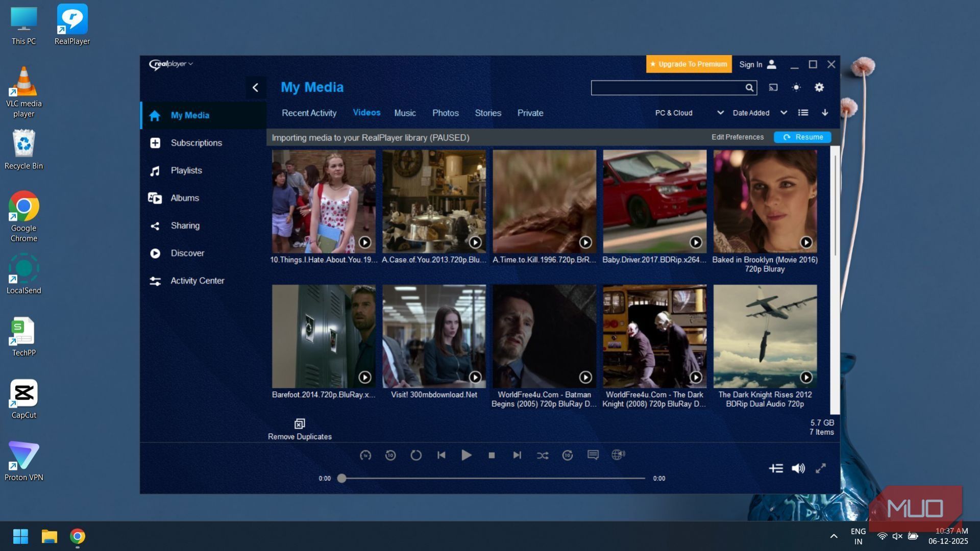Click the playback seek bar

pos(493,479)
